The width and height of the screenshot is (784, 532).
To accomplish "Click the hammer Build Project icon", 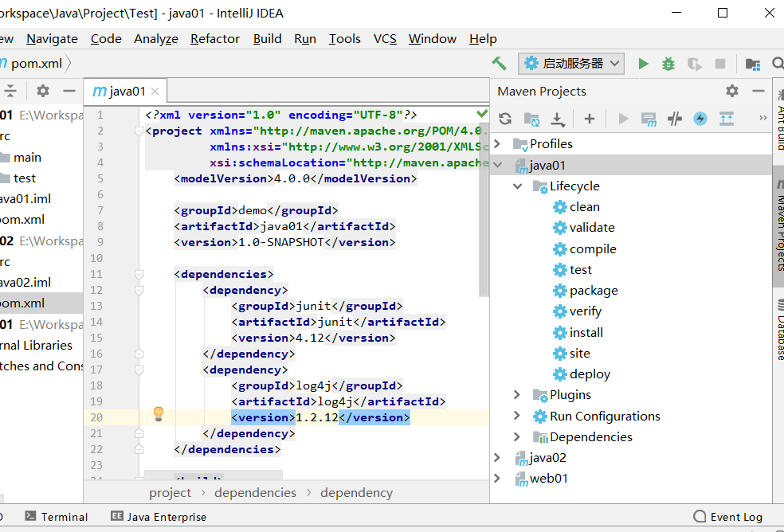I will click(x=499, y=64).
